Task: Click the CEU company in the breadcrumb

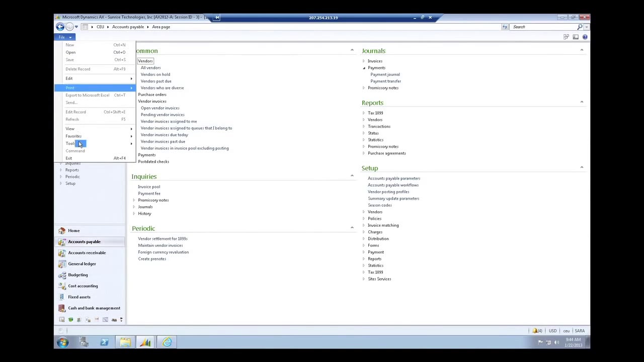Action: [x=100, y=27]
